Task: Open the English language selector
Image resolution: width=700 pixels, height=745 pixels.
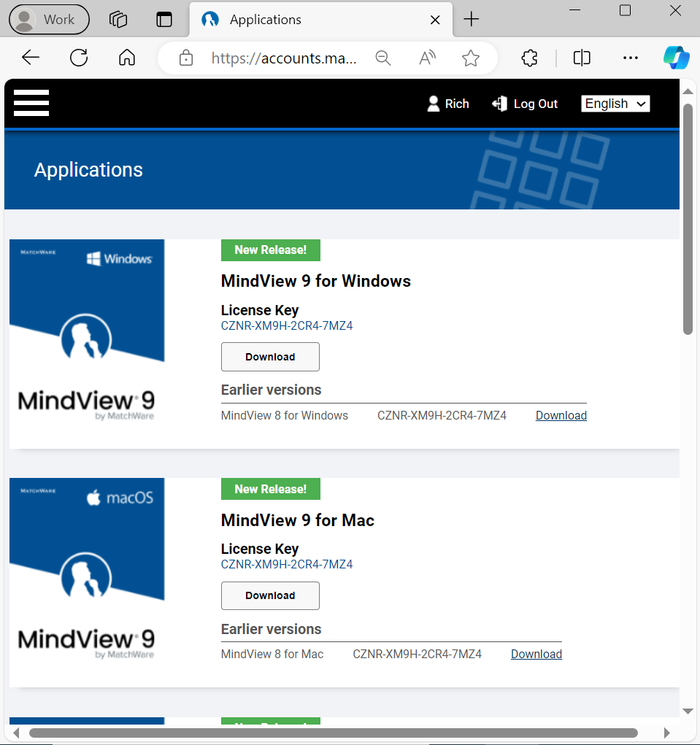Action: click(615, 104)
